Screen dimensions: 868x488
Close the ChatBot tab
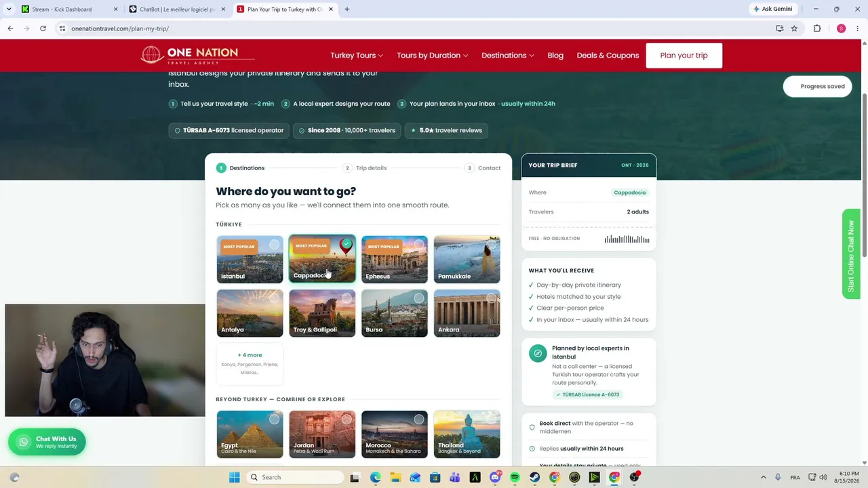click(223, 9)
